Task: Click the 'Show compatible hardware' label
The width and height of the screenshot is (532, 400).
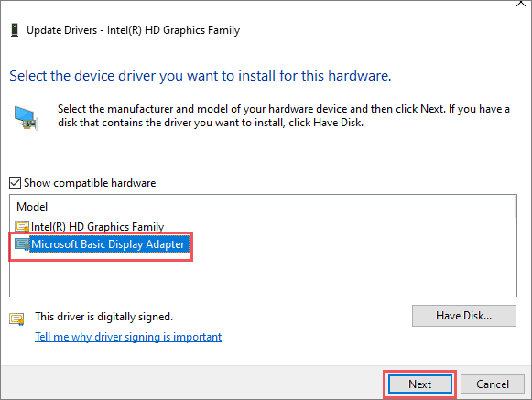Action: 90,183
